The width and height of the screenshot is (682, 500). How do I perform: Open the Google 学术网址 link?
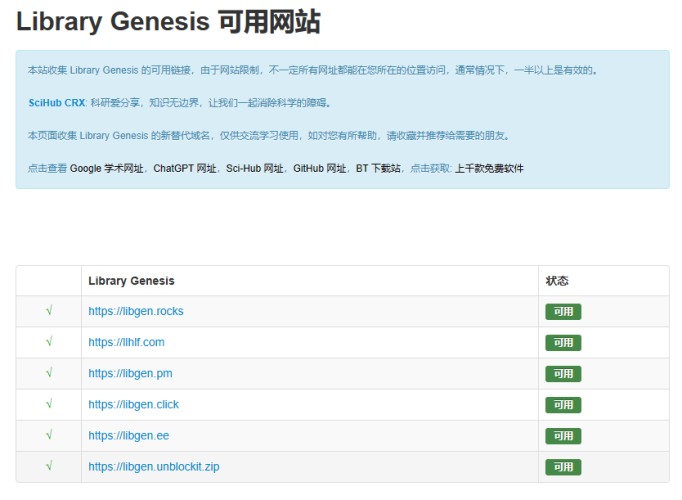point(107,168)
